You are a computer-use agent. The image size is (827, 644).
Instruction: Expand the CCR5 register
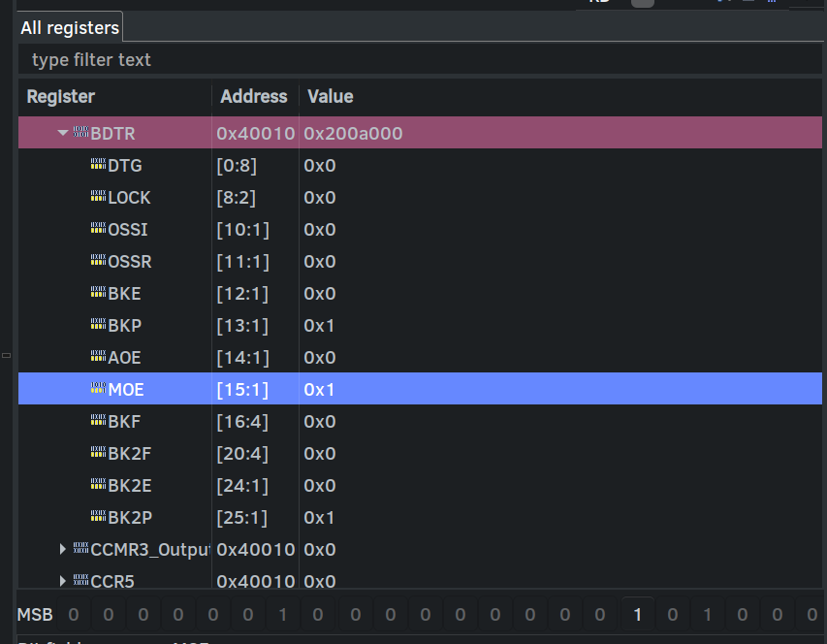tap(62, 580)
